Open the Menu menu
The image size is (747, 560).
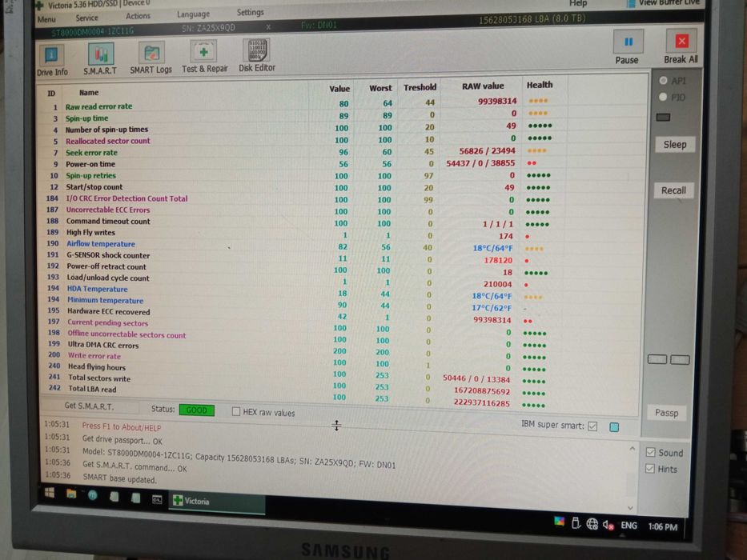pos(46,19)
